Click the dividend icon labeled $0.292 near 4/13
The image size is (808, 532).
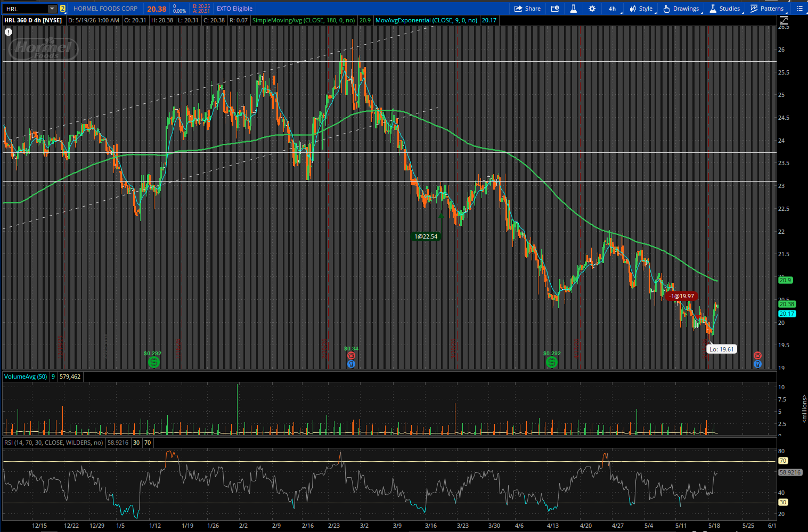click(552, 363)
